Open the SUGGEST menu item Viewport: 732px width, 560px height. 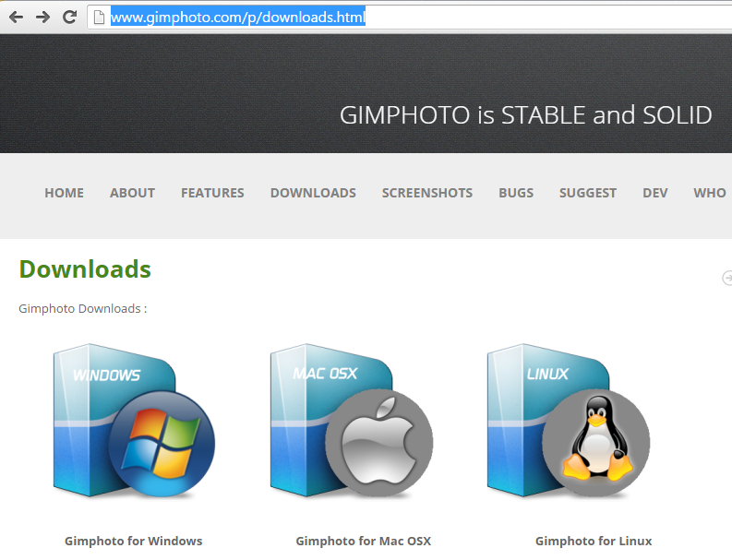[x=588, y=193]
